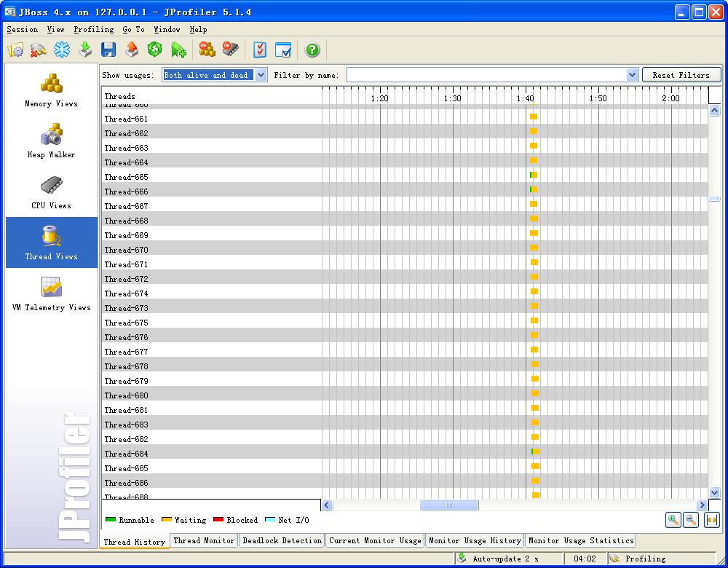This screenshot has width=728, height=568.
Task: Select the Thread-677 row
Action: (x=405, y=350)
